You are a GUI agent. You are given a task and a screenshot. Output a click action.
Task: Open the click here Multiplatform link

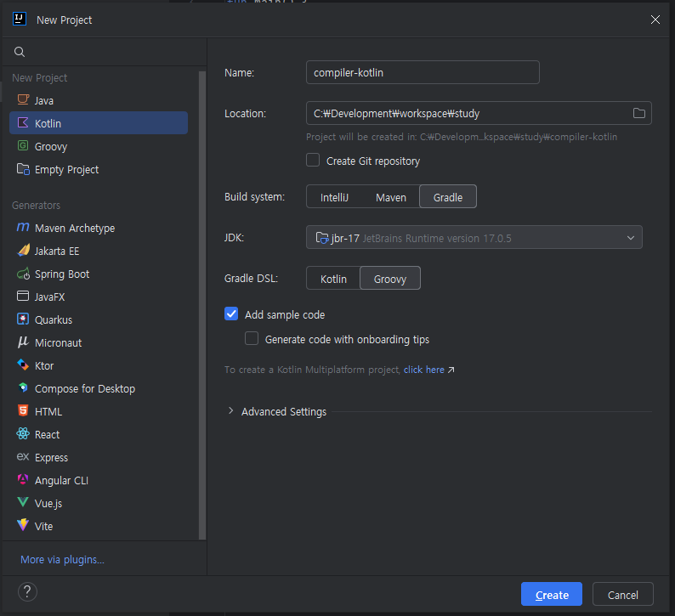423,370
